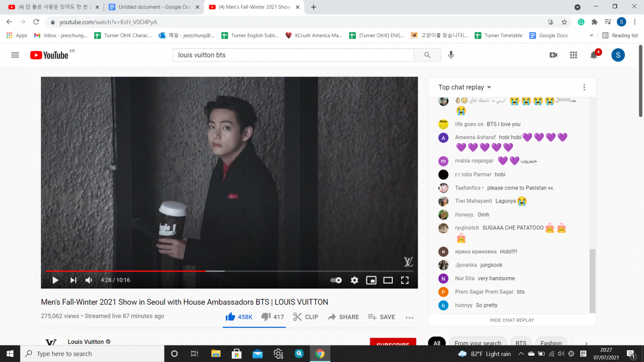The width and height of the screenshot is (644, 362).
Task: Reload the page
Action: tap(36, 22)
